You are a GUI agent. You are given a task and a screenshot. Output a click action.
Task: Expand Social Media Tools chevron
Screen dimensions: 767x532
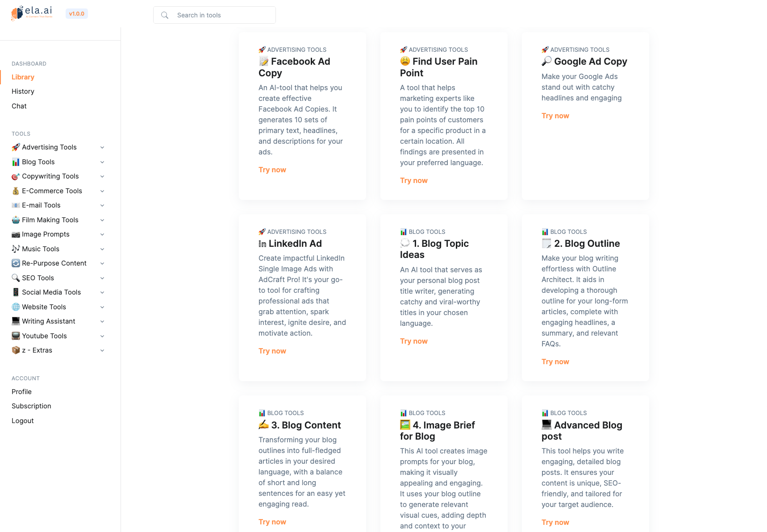[102, 293]
